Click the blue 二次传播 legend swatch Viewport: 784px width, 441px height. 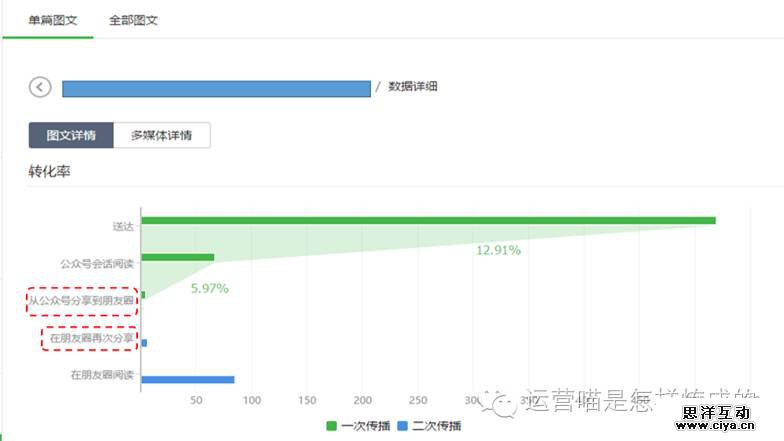[x=402, y=426]
